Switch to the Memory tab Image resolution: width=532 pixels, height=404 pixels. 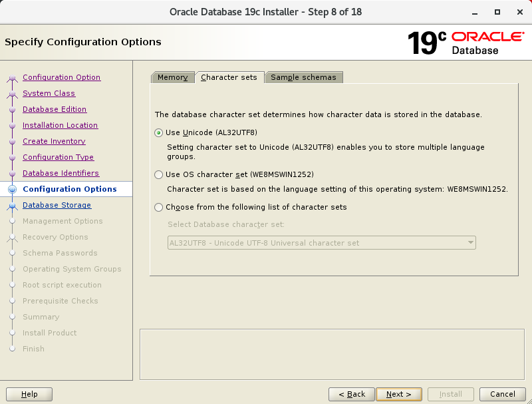[172, 77]
